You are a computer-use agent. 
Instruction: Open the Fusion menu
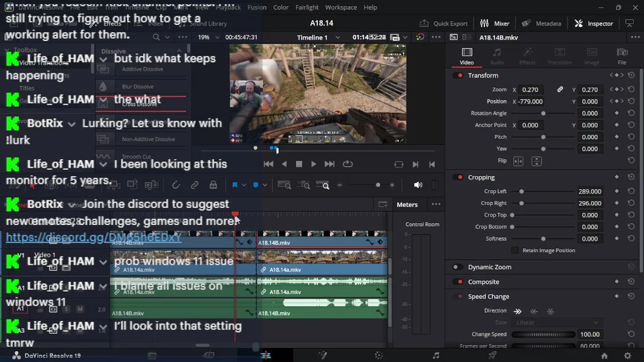pos(257,7)
